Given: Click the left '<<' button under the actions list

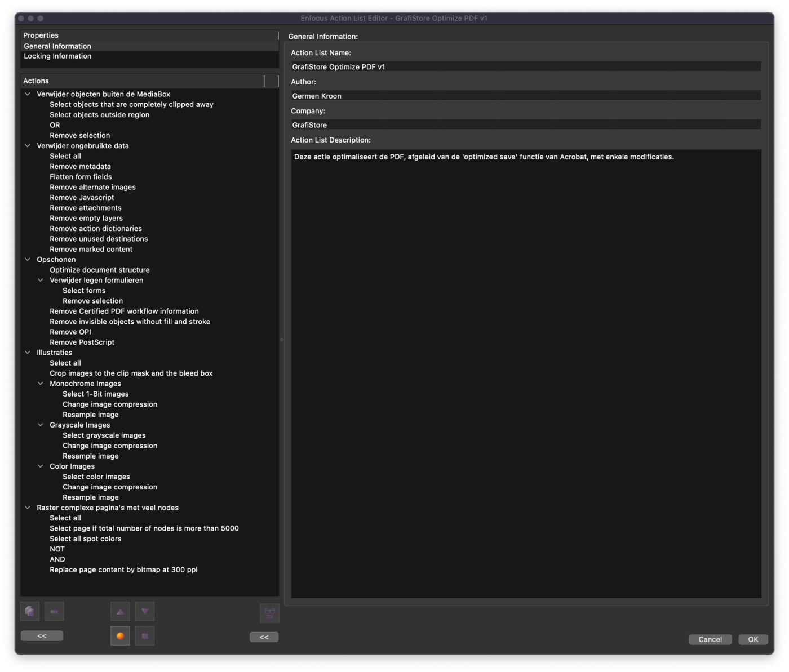Looking at the screenshot, I should (42, 636).
